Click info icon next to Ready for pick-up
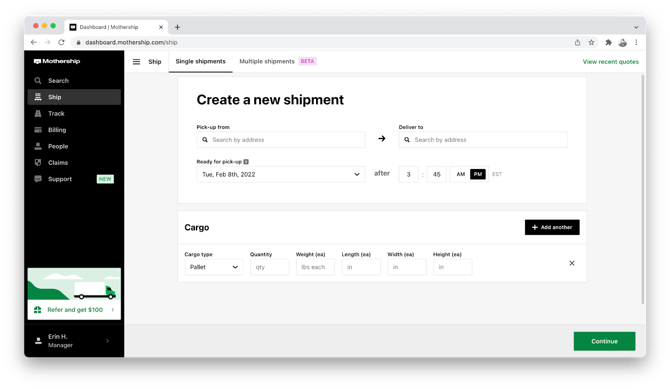The height and width of the screenshot is (389, 670). (246, 162)
